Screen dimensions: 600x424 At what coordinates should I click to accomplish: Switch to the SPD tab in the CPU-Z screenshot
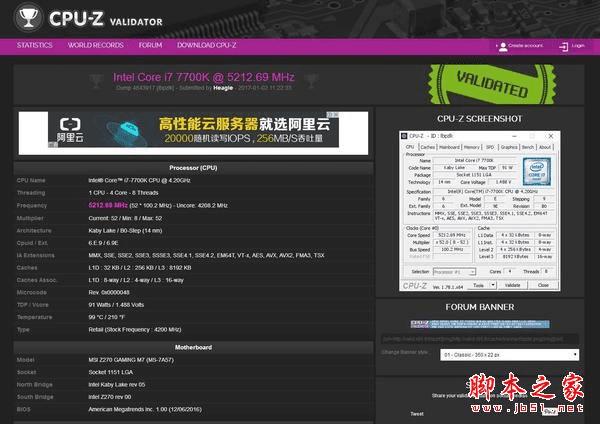(x=490, y=147)
